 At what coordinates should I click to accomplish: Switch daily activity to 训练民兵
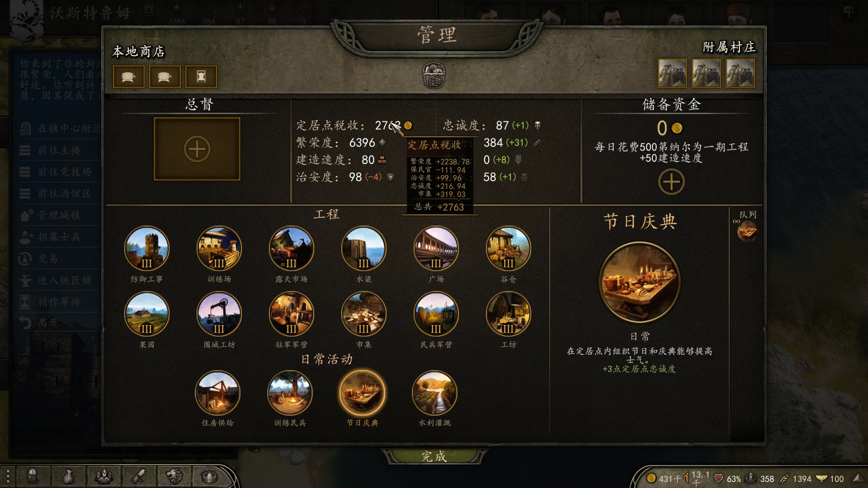coord(290,393)
